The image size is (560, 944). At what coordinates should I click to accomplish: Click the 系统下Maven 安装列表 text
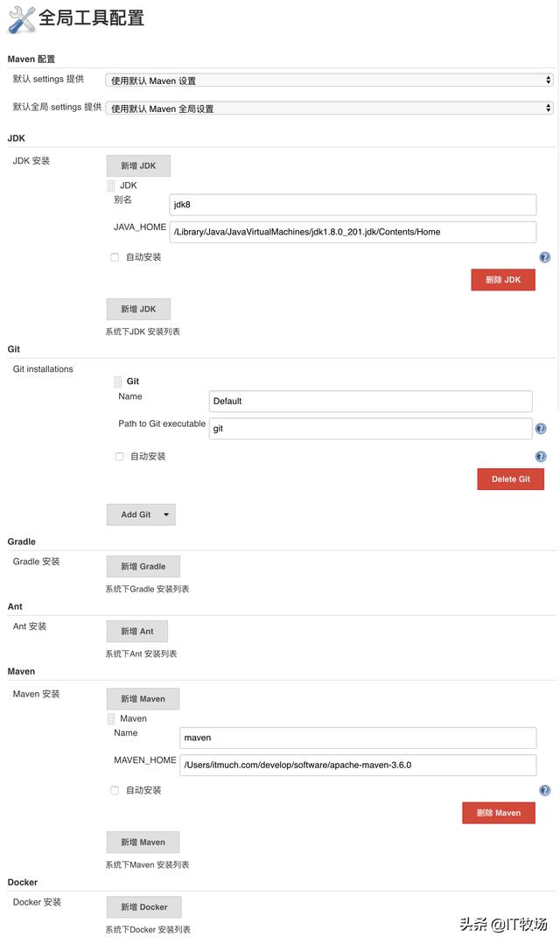(148, 865)
